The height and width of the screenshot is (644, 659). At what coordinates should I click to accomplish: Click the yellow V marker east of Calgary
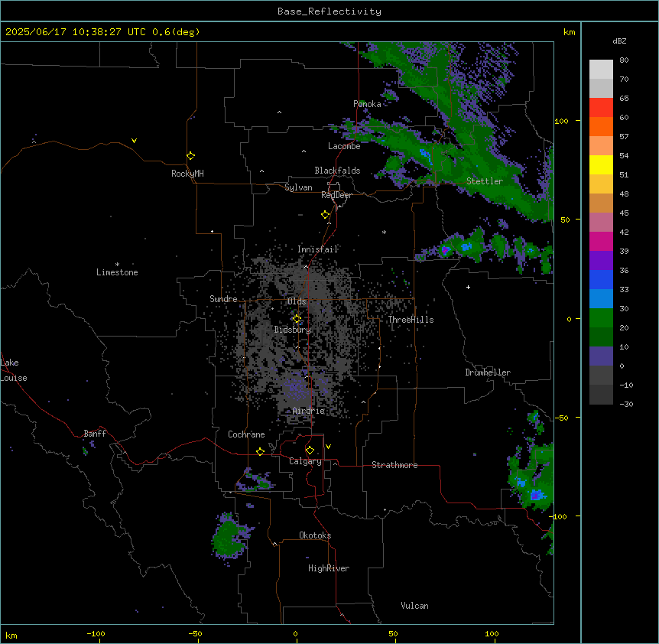(328, 447)
